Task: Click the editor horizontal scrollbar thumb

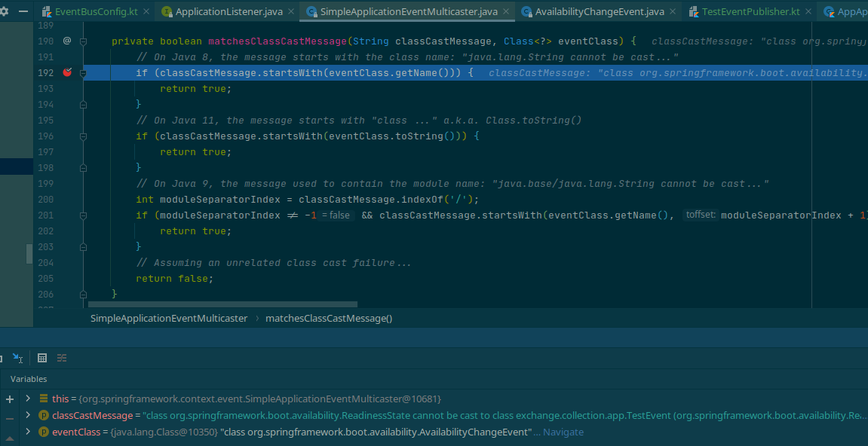Action: (222, 304)
